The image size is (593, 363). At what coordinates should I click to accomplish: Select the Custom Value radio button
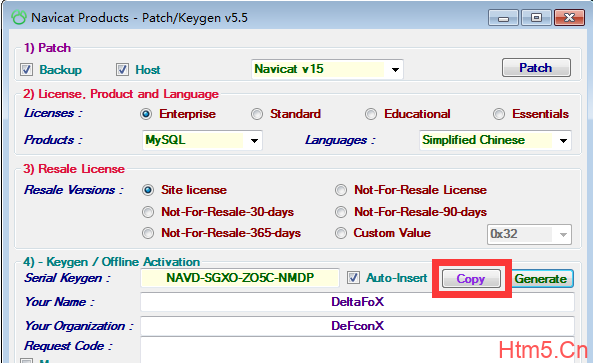click(x=341, y=233)
